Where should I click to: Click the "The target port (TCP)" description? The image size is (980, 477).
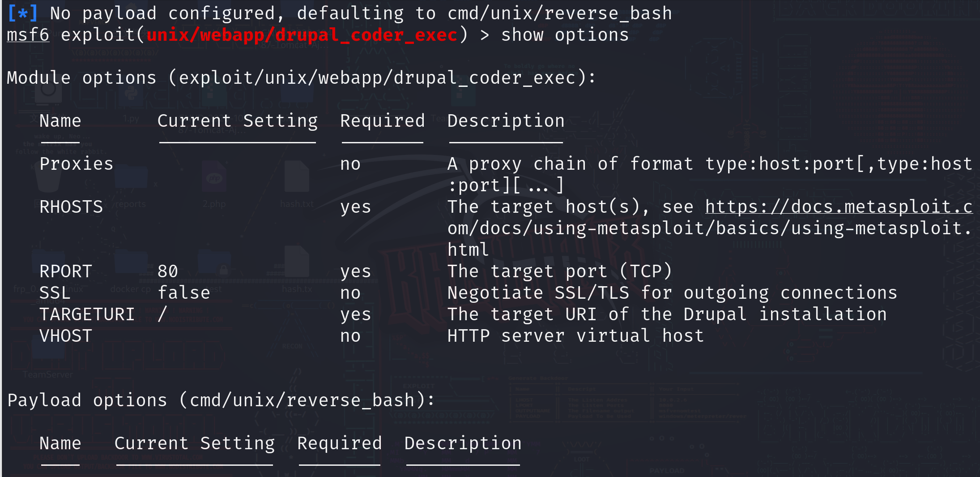pos(559,271)
